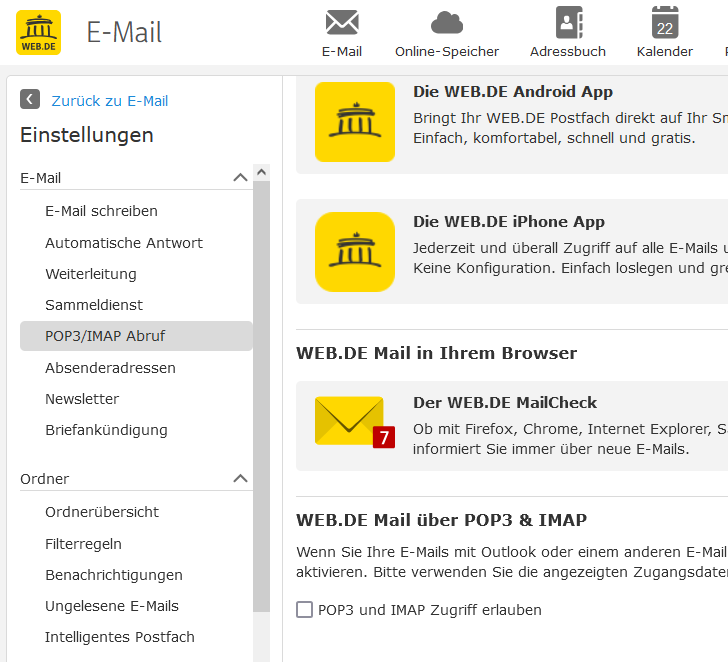728x662 pixels.
Task: Click the sidebar scrollbar up arrow
Action: 261,172
